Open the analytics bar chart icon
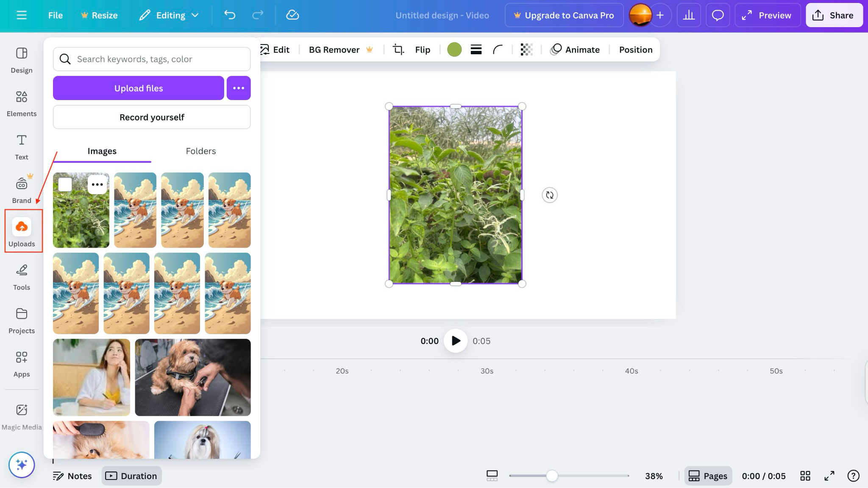 689,15
